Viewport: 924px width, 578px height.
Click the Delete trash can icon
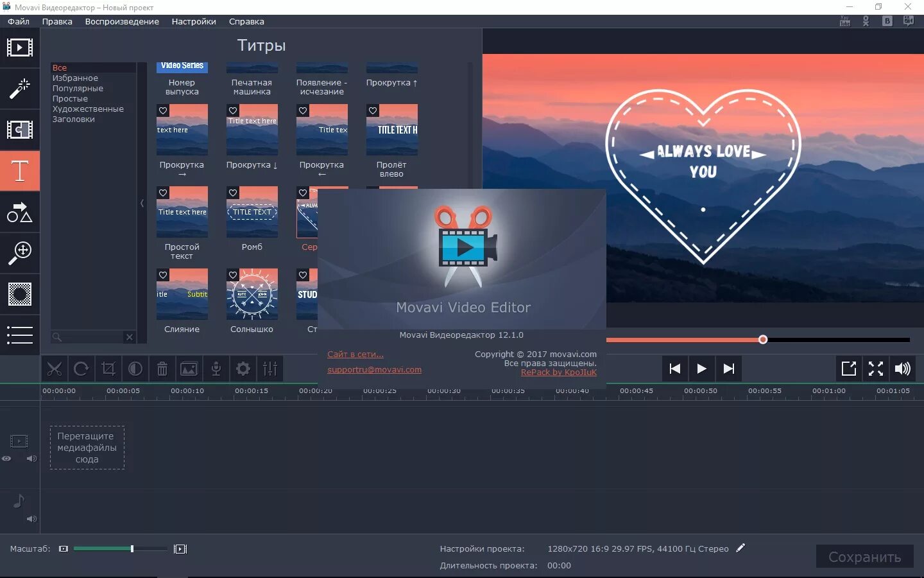click(162, 369)
